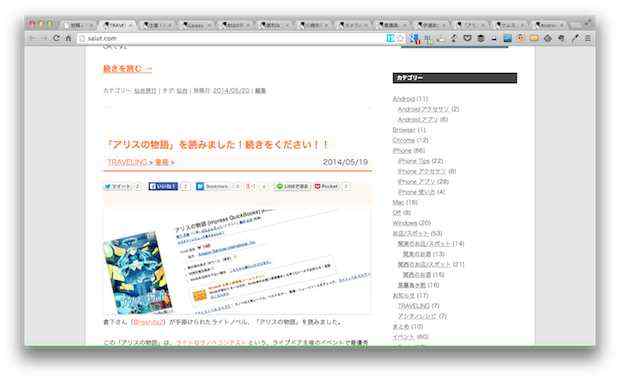
Task: Click the Google translate extension icon
Action: pyautogui.click(x=414, y=38)
